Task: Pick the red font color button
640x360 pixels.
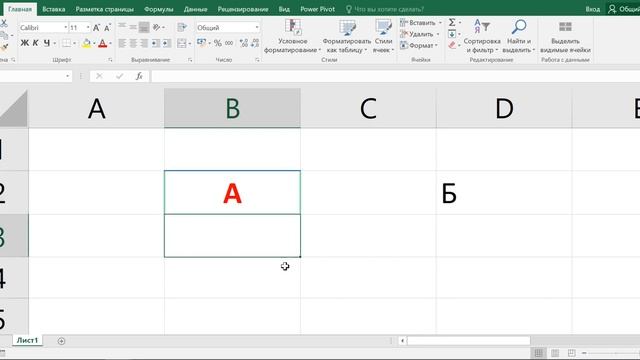Action: pyautogui.click(x=102, y=43)
